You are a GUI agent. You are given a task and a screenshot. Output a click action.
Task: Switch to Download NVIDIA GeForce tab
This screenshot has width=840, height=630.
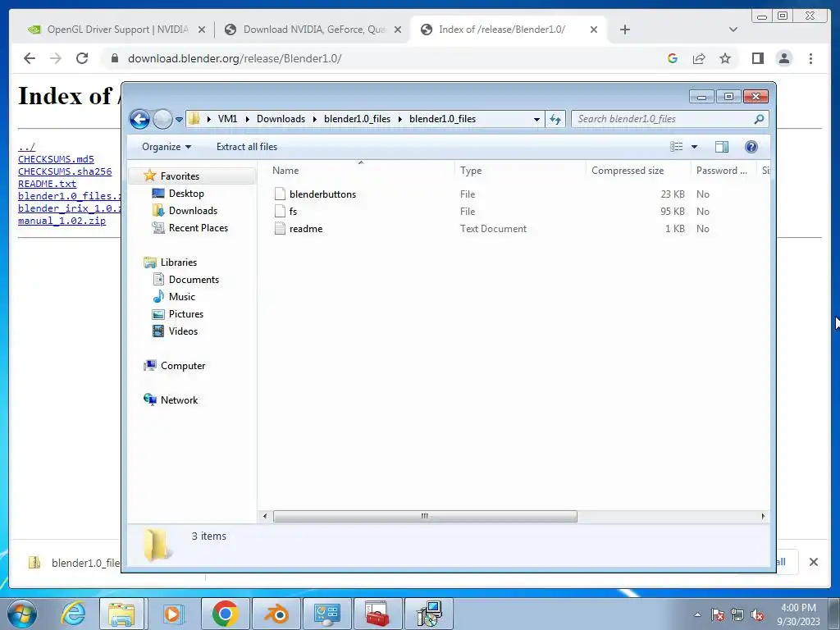[x=313, y=30]
